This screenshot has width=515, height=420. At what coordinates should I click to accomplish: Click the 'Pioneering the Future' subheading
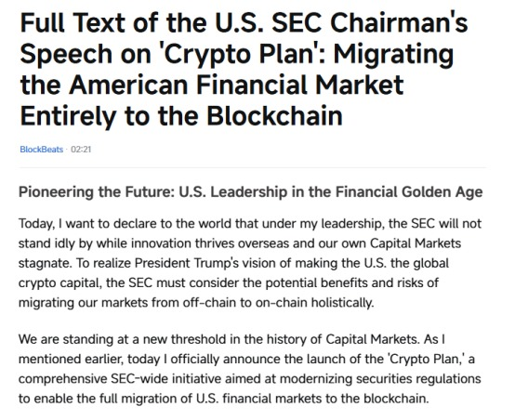96,192
